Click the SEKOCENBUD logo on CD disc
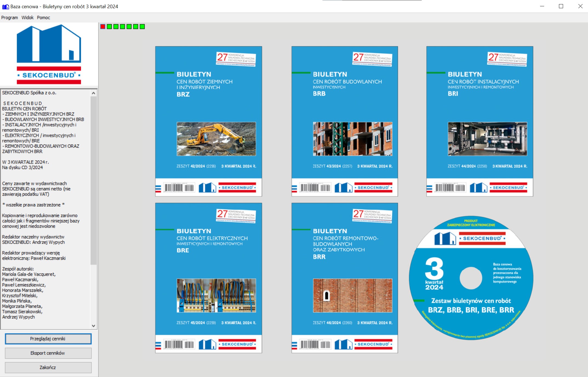 (x=470, y=238)
